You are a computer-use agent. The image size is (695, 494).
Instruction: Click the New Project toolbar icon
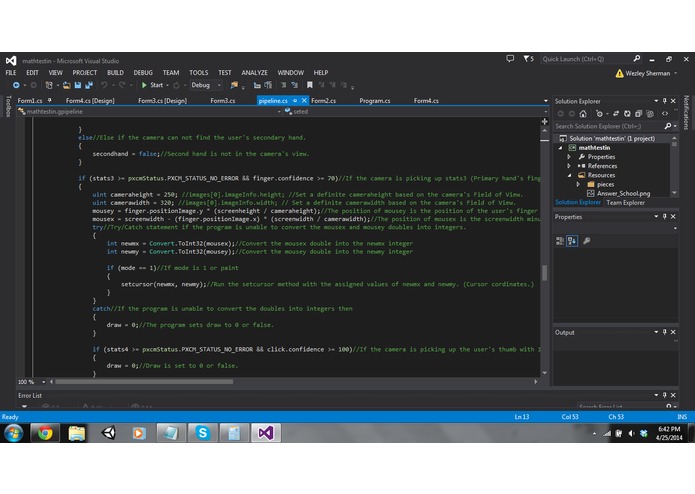click(49, 85)
